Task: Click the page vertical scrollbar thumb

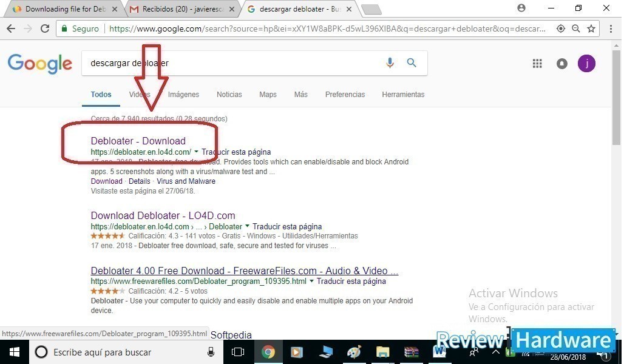Action: point(617,98)
